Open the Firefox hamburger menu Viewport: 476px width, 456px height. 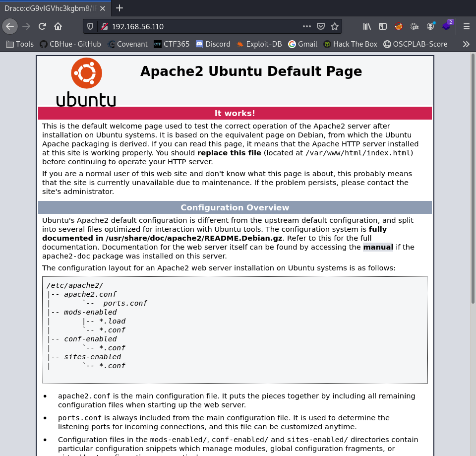(x=467, y=26)
